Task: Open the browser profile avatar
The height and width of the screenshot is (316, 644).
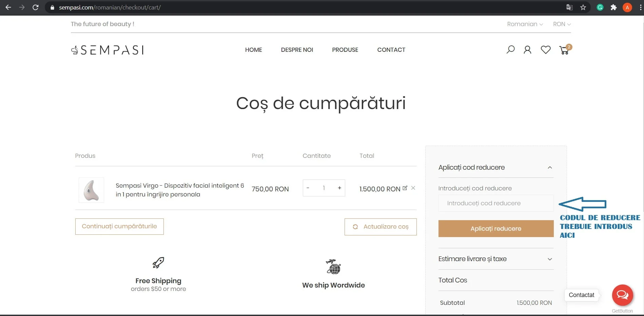Action: tap(627, 7)
